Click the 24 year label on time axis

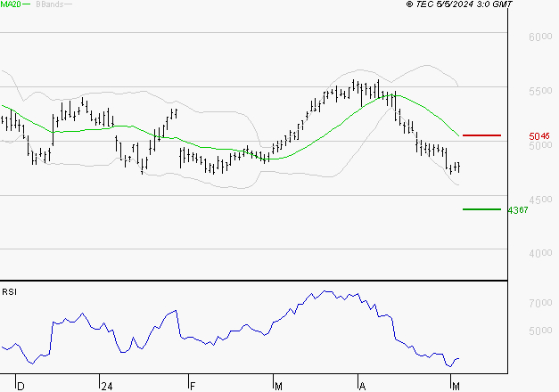(x=107, y=387)
